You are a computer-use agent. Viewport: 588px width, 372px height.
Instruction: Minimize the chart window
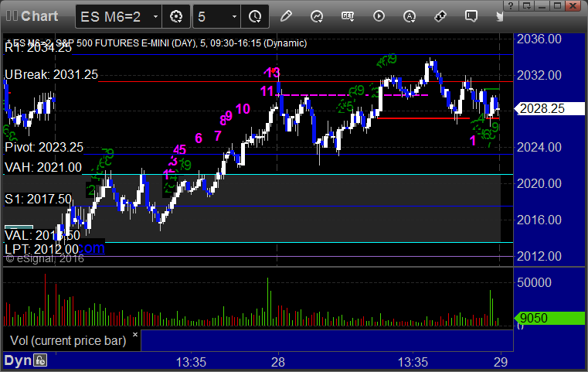[542, 5]
